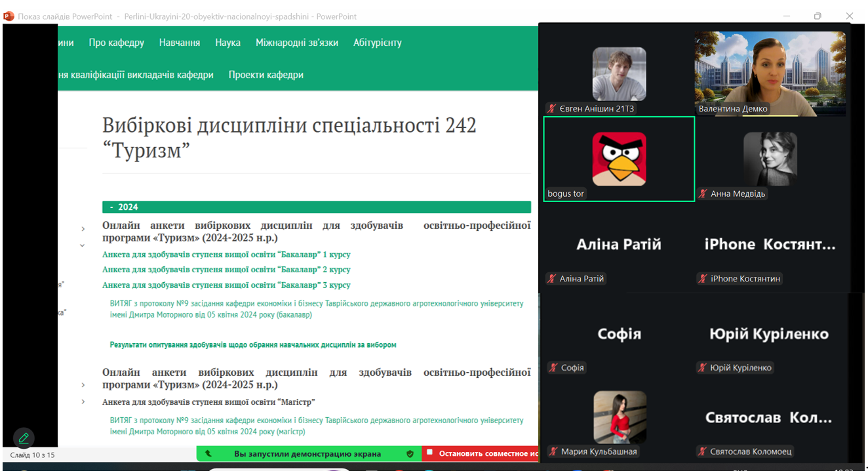The image size is (868, 473).
Task: Click the muted microphone icon beside iPhone Костянтин
Action: (703, 279)
